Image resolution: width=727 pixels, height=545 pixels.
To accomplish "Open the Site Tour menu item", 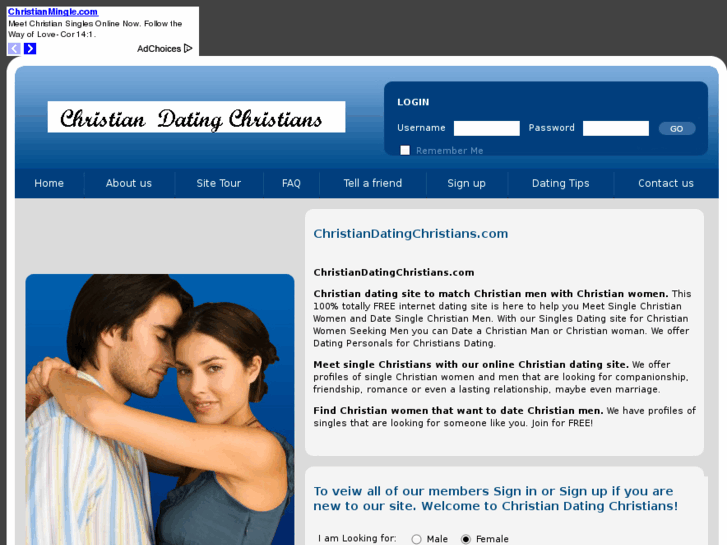I will (x=219, y=183).
